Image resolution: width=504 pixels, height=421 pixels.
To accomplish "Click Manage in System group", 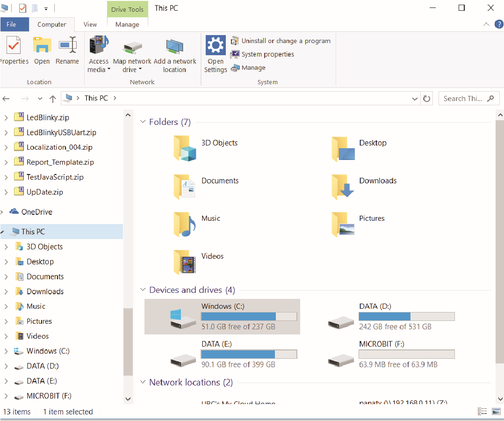I will click(x=248, y=68).
